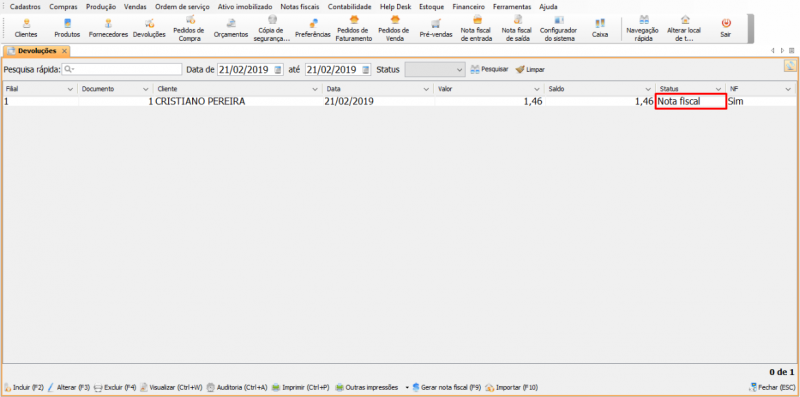Click Incluir (F2) button
The image size is (800, 397).
[24, 387]
